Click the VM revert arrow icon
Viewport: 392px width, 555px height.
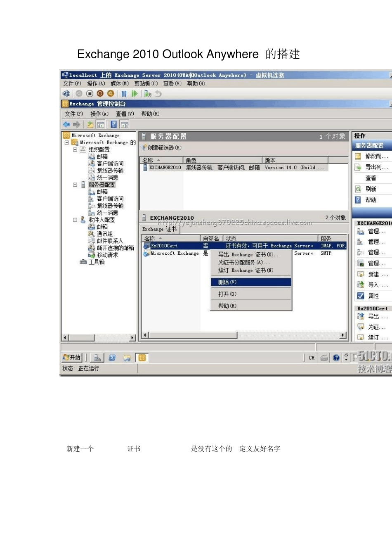point(158,94)
